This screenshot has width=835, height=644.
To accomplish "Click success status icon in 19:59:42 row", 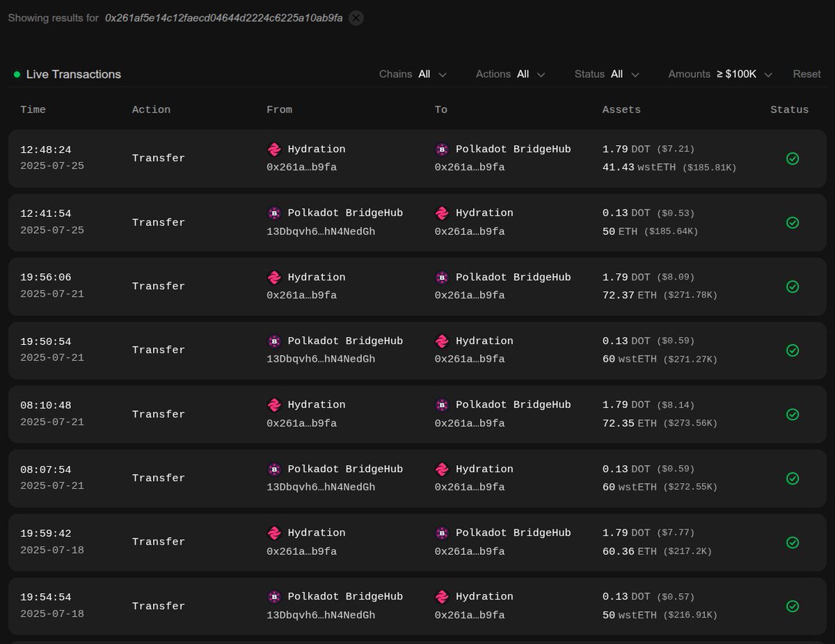I will point(792,542).
